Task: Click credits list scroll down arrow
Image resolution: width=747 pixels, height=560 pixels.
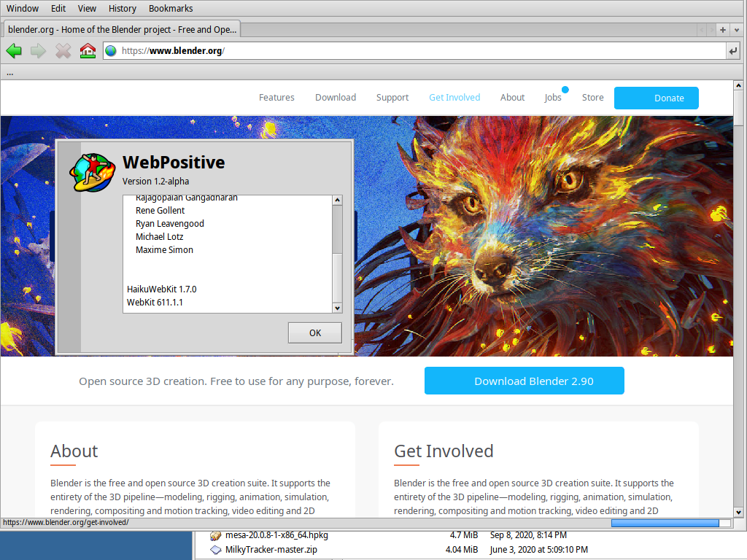Action: pyautogui.click(x=337, y=308)
